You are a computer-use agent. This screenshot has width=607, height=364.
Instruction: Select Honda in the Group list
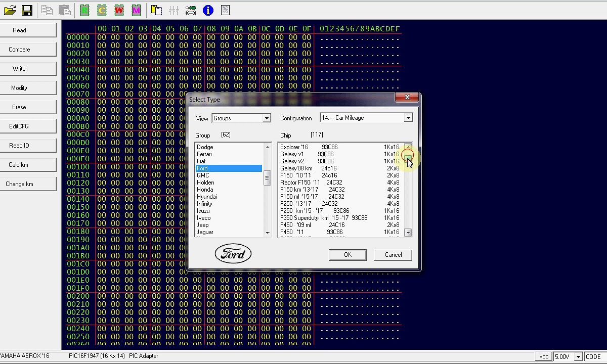(x=205, y=190)
